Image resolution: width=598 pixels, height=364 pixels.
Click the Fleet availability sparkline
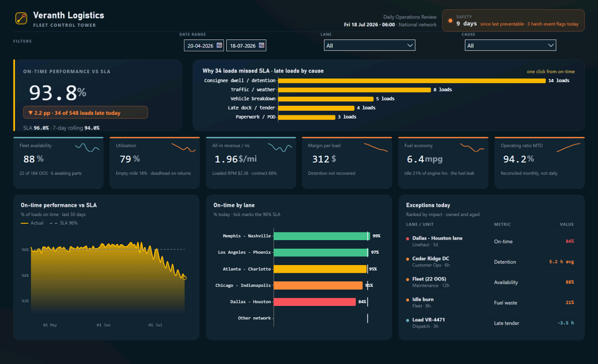click(87, 148)
